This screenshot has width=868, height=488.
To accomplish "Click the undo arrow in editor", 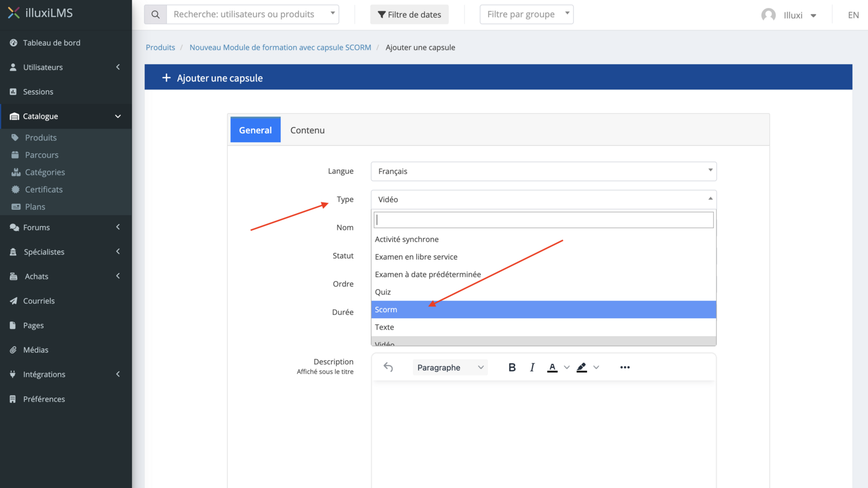I will pos(388,367).
